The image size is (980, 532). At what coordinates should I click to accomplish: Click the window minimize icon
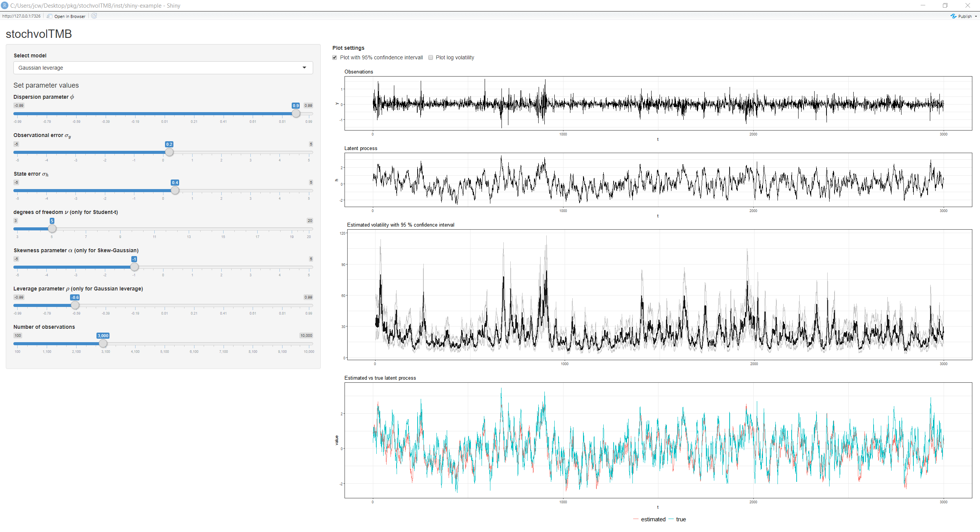923,5
